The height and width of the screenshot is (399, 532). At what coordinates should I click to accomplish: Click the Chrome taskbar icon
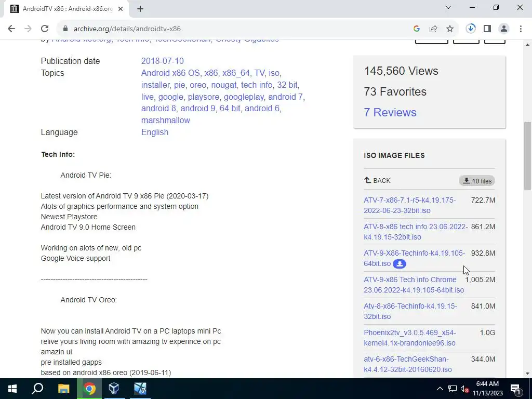coord(89,389)
